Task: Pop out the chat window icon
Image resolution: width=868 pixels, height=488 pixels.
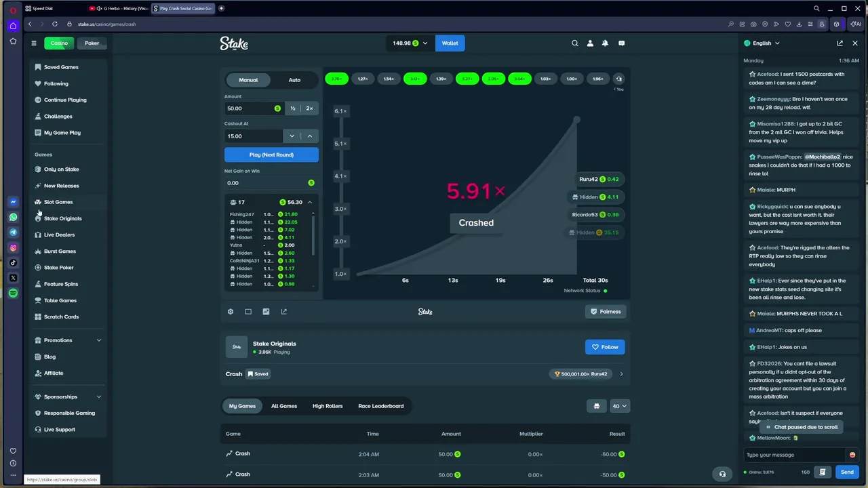Action: [x=840, y=43]
